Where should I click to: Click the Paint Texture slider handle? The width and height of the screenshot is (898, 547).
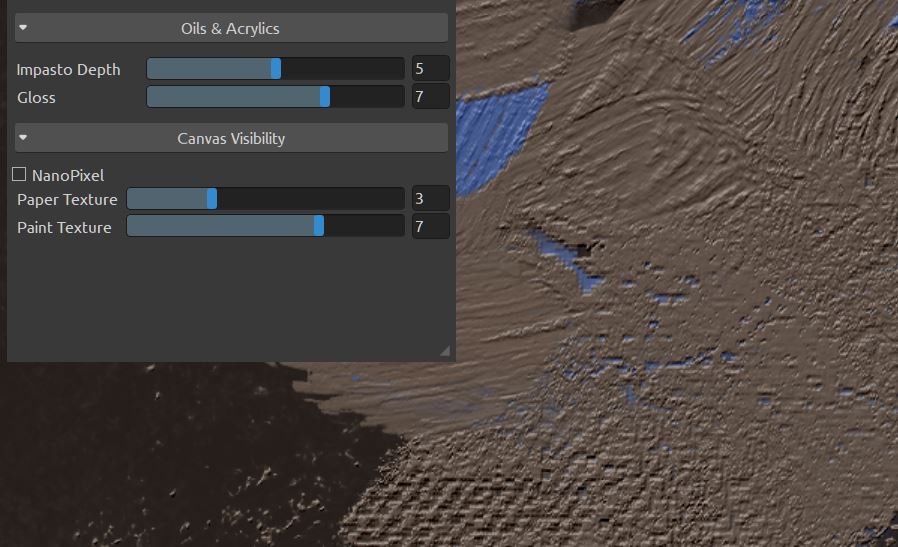click(x=319, y=227)
